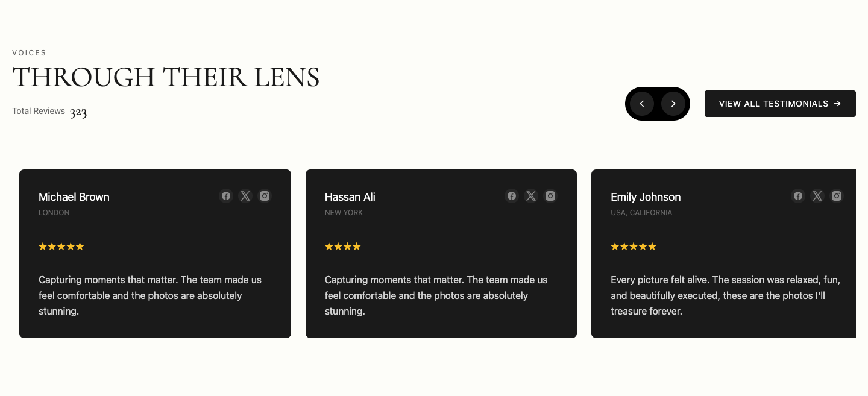Click Hassan Ali's Facebook icon
The height and width of the screenshot is (396, 868).
512,196
